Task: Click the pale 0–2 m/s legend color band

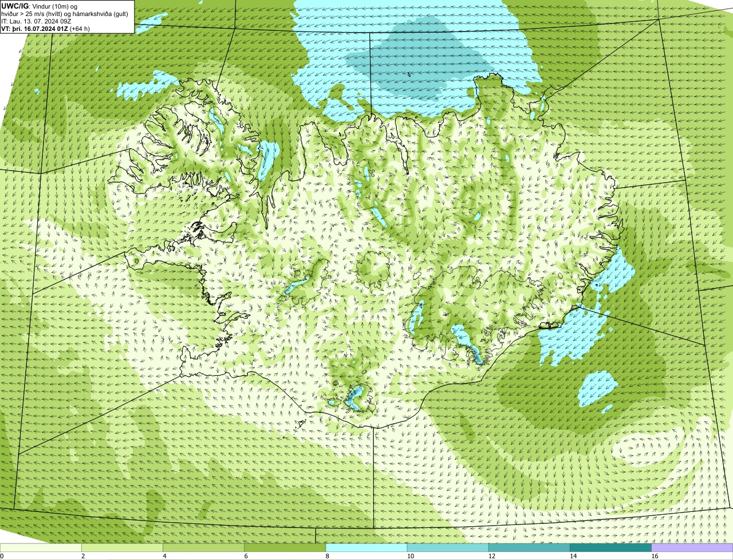Action: coord(41,548)
